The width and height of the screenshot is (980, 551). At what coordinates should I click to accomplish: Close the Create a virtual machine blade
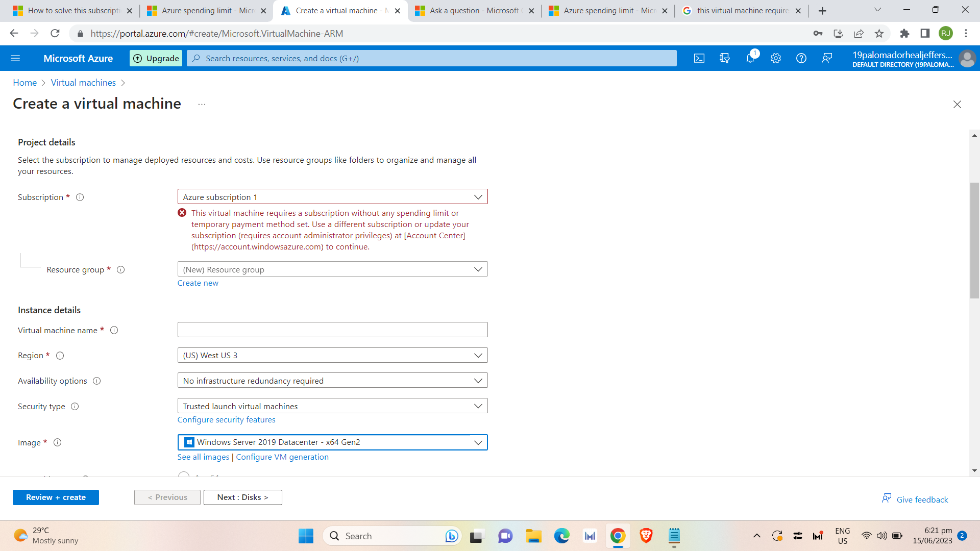(x=957, y=104)
